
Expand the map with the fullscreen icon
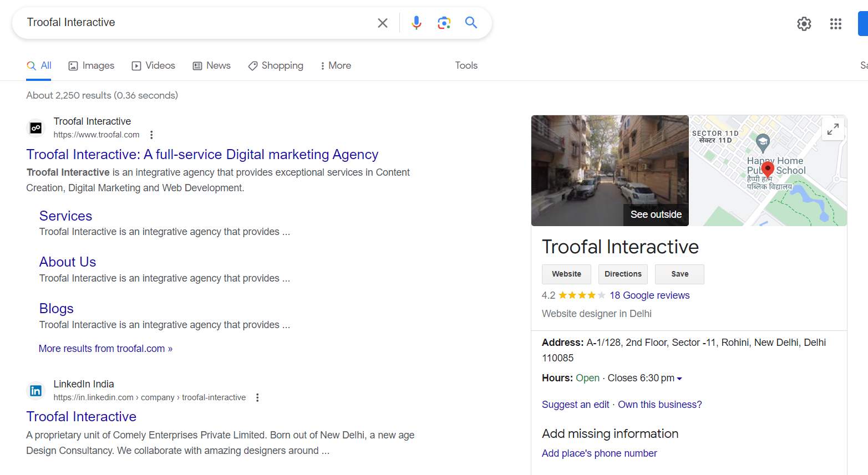point(833,130)
